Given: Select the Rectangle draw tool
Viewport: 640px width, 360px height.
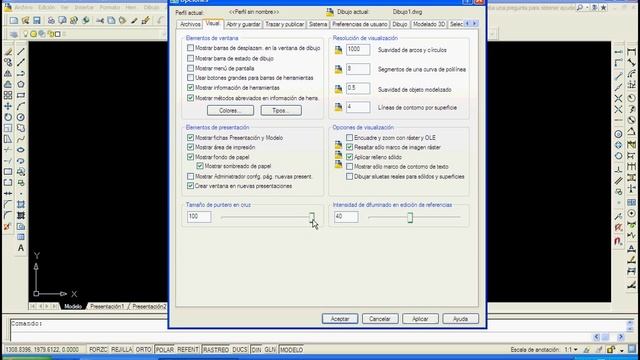Looking at the screenshot, I should (21, 95).
